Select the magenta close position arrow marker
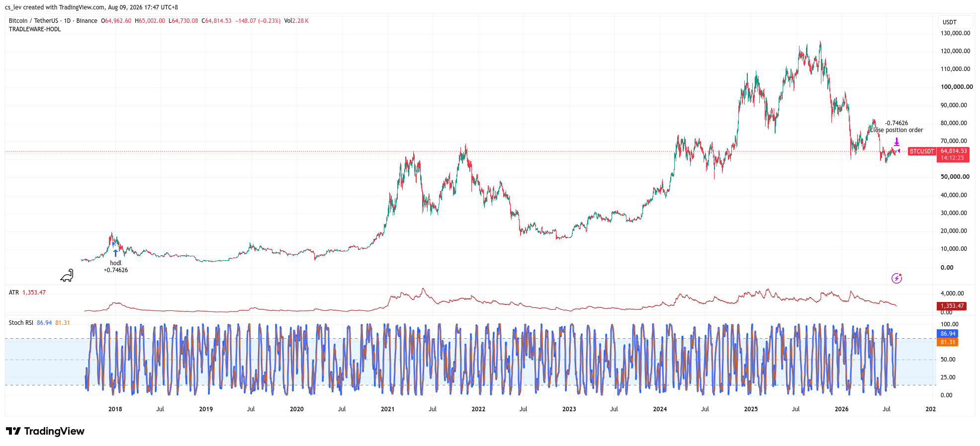This screenshot has height=446, width=980. pyautogui.click(x=896, y=142)
